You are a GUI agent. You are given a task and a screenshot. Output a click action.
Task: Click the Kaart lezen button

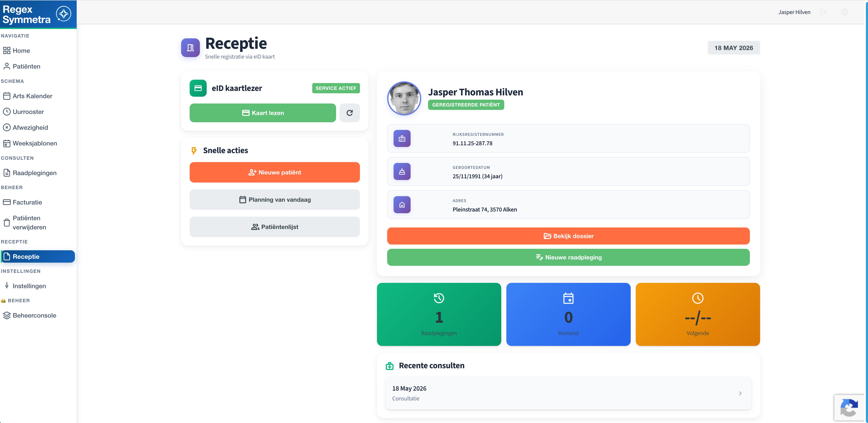[263, 113]
